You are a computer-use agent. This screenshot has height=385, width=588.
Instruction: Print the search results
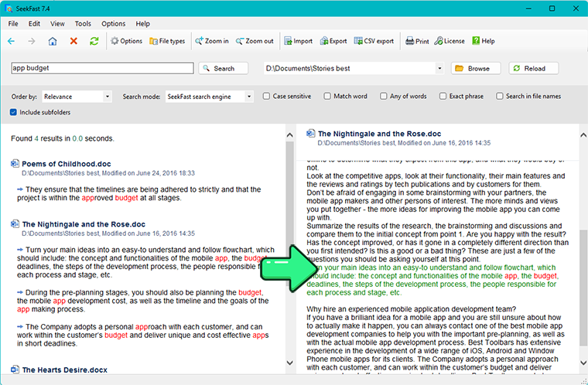click(417, 41)
